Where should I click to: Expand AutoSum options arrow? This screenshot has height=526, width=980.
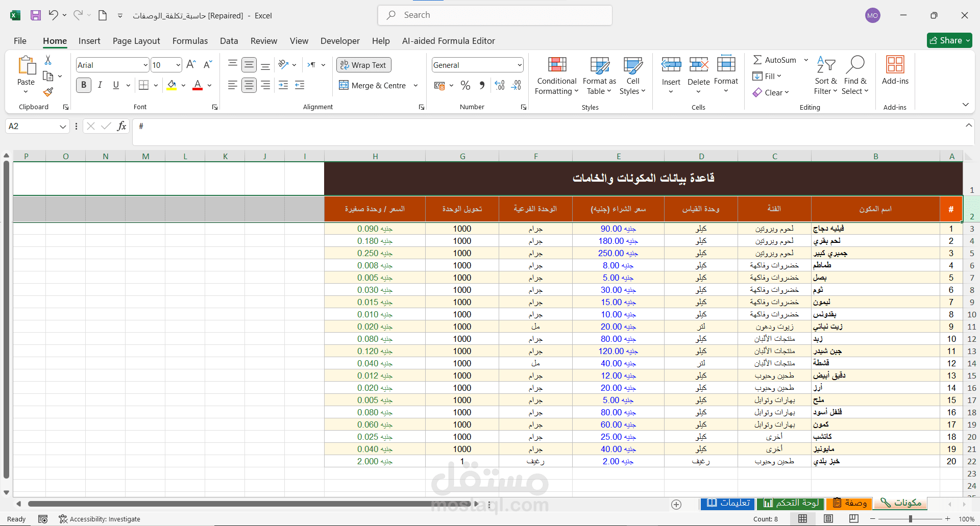click(x=806, y=60)
